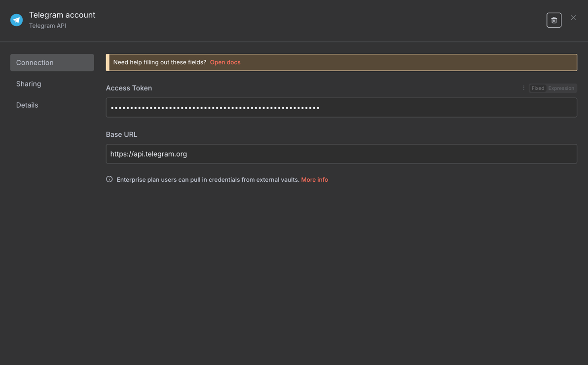Click the info icon near Enterprise plan note

click(109, 179)
